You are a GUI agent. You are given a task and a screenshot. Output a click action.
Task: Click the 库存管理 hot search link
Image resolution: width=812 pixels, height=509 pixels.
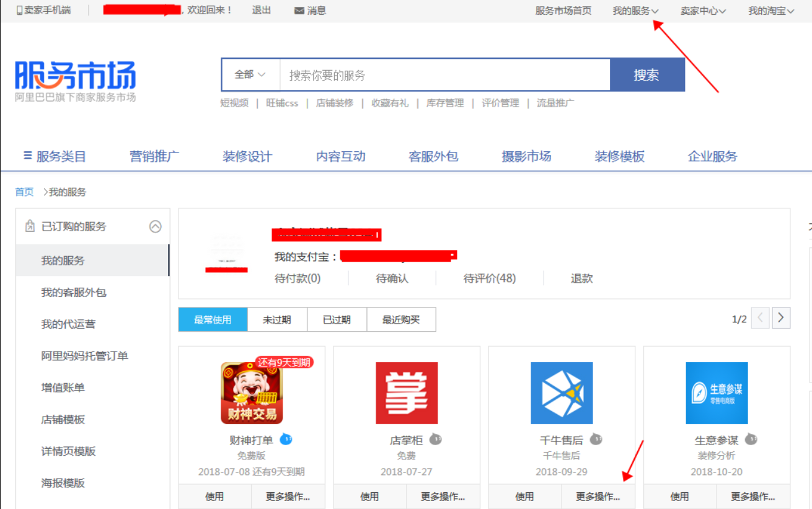point(445,103)
